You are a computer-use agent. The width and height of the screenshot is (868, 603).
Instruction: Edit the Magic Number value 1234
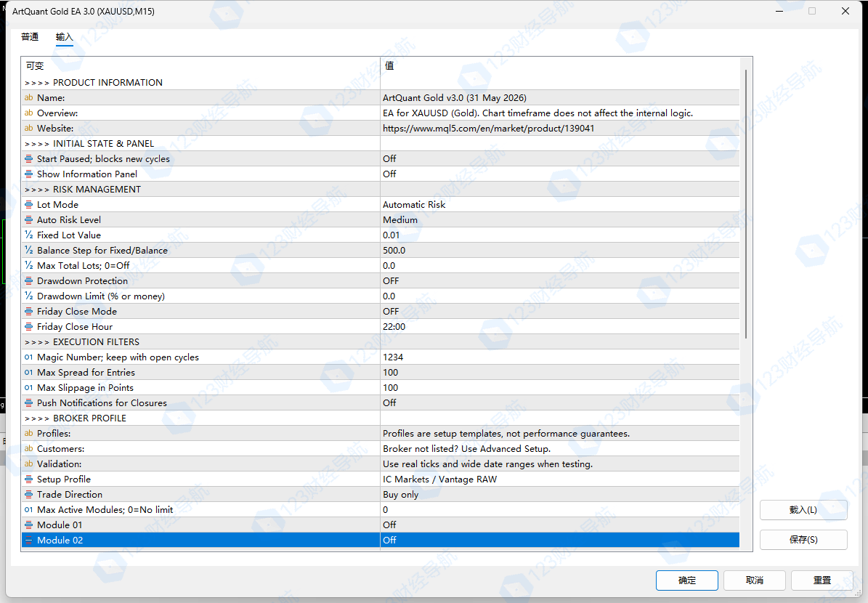pos(560,357)
